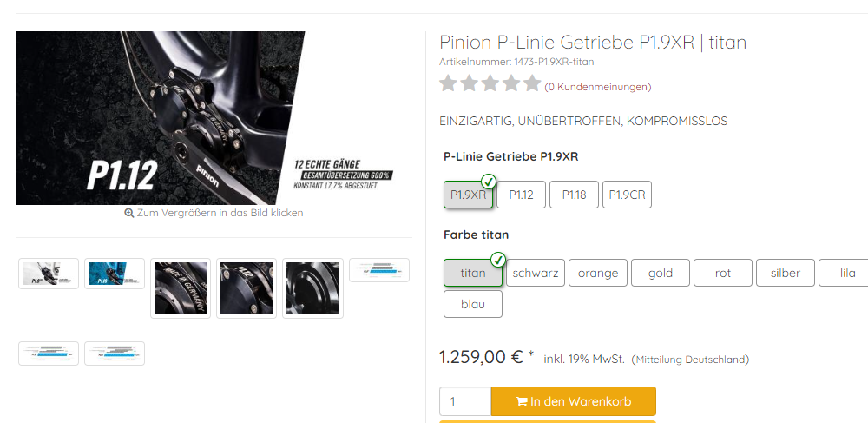This screenshot has width=868, height=423.
Task: Select the titan color option
Action: coord(473,273)
